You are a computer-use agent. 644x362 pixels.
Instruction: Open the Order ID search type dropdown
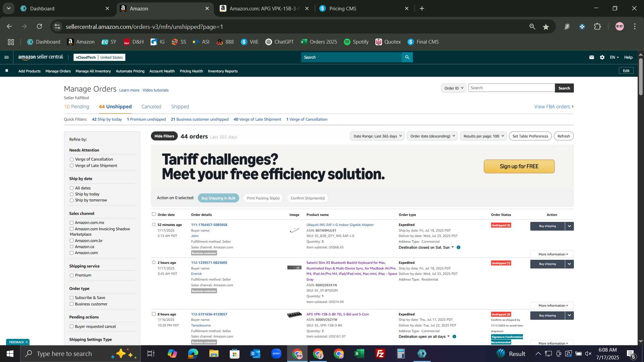click(x=453, y=88)
